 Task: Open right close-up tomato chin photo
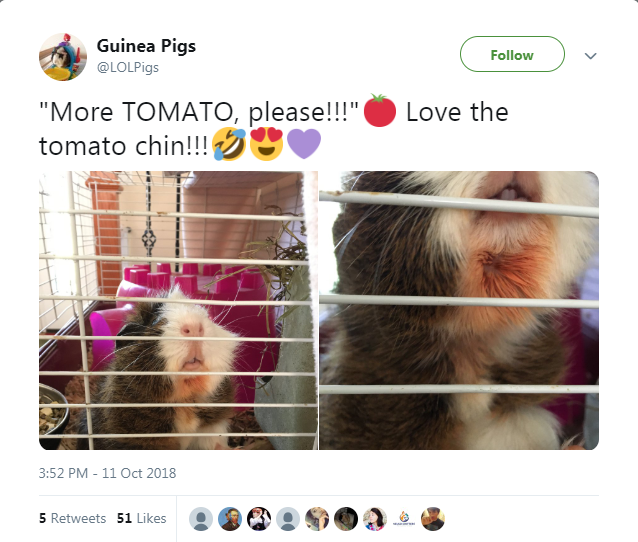point(459,310)
